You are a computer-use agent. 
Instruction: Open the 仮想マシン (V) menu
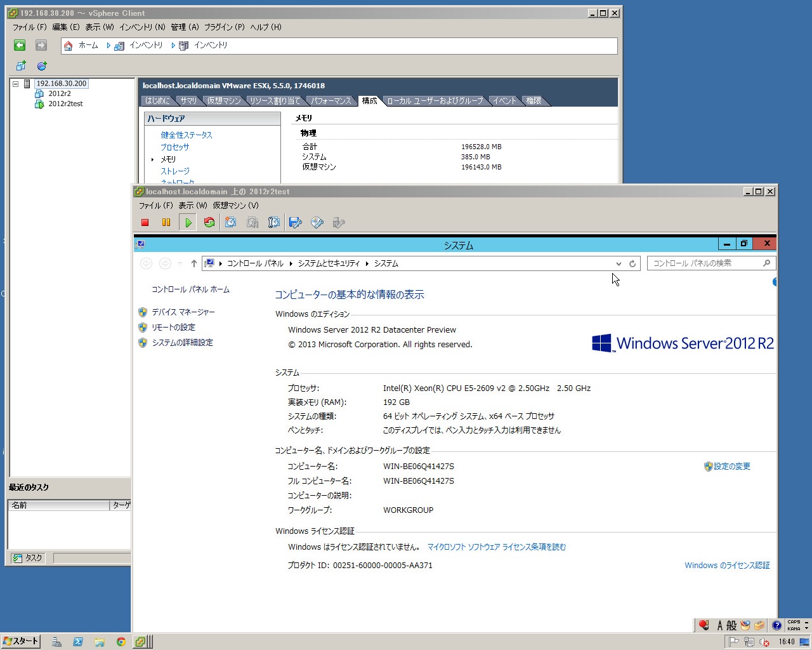(235, 206)
